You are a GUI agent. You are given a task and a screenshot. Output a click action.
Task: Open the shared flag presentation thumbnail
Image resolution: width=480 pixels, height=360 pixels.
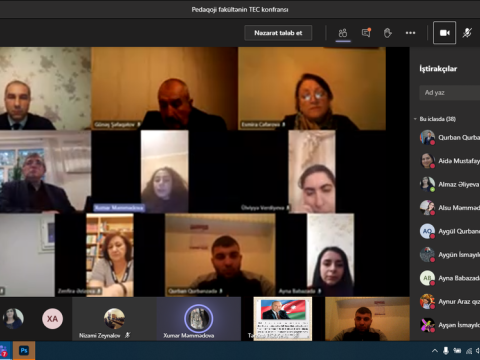tap(283, 319)
